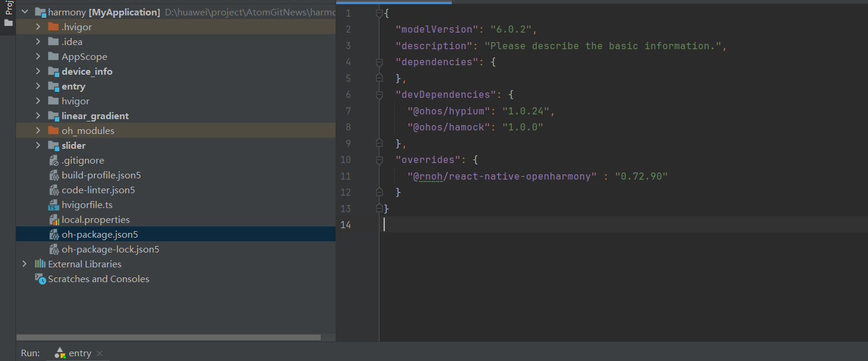Select code-linter.json5 file
Screen dimensions: 868x361
click(x=98, y=190)
